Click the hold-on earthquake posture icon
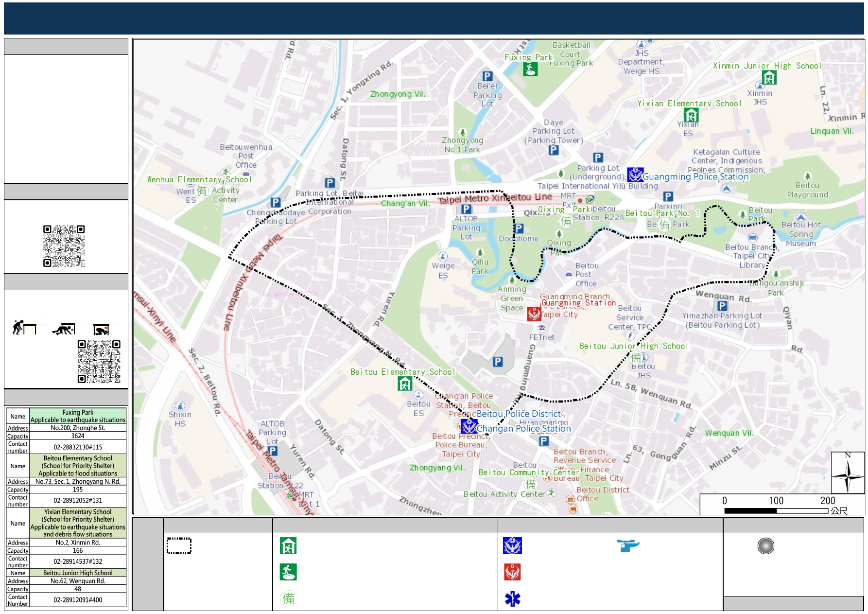 pyautogui.click(x=101, y=330)
